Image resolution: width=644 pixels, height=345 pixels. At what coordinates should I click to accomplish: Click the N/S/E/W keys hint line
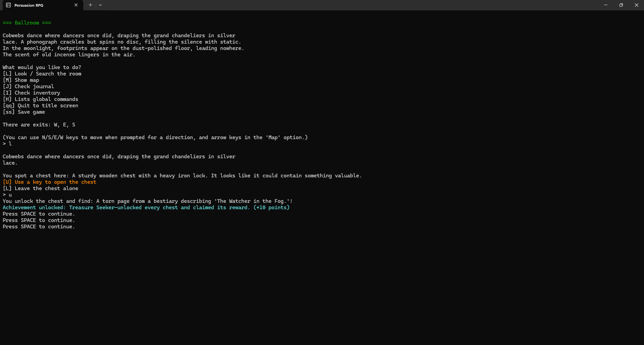coord(155,137)
